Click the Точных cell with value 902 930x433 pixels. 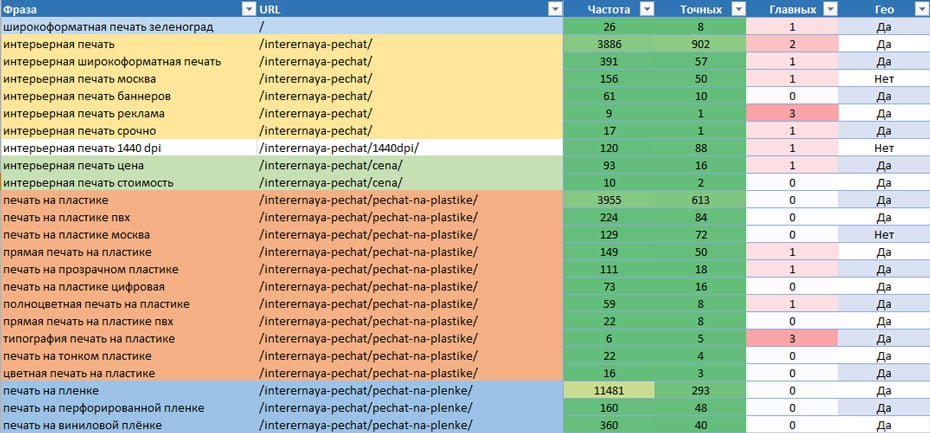click(700, 44)
